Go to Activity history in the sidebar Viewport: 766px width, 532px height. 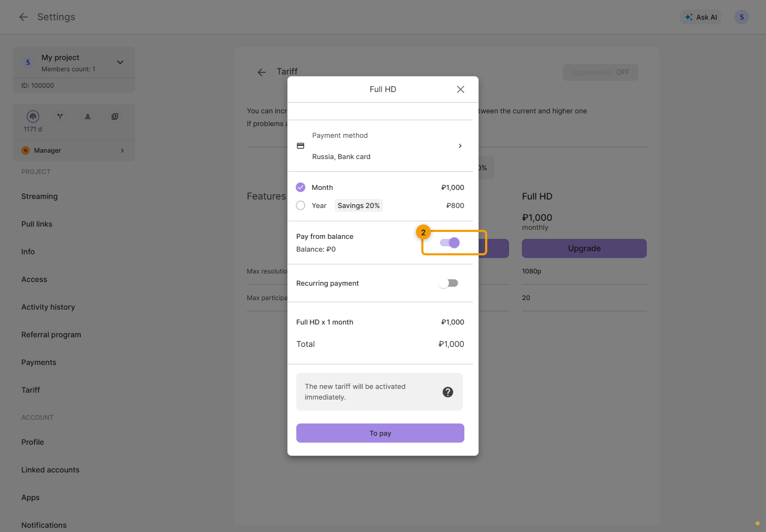point(48,307)
